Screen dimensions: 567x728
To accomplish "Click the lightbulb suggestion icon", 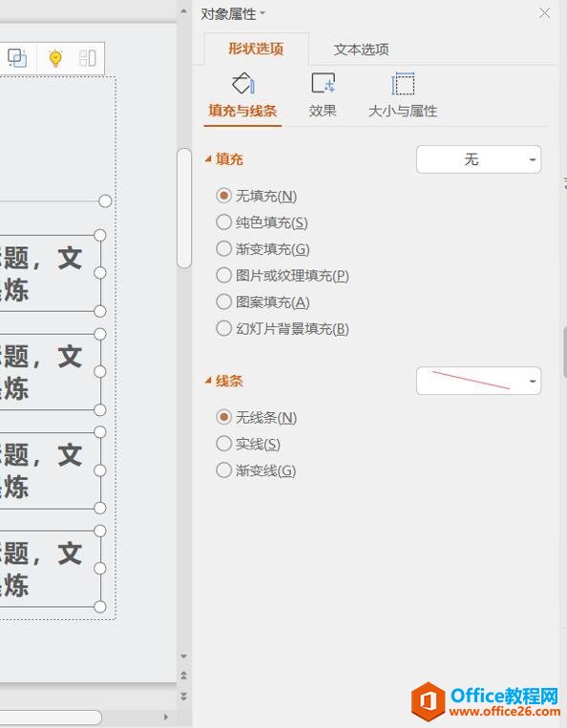I will tap(55, 58).
